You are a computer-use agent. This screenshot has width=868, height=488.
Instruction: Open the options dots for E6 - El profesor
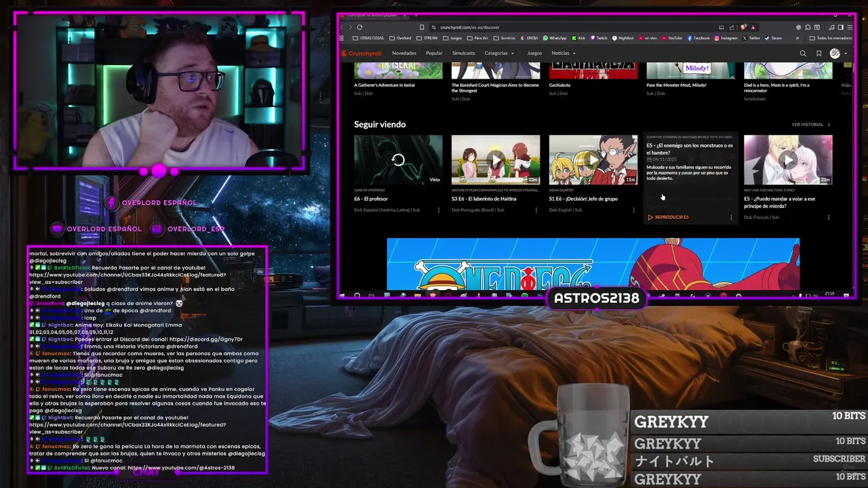439,210
